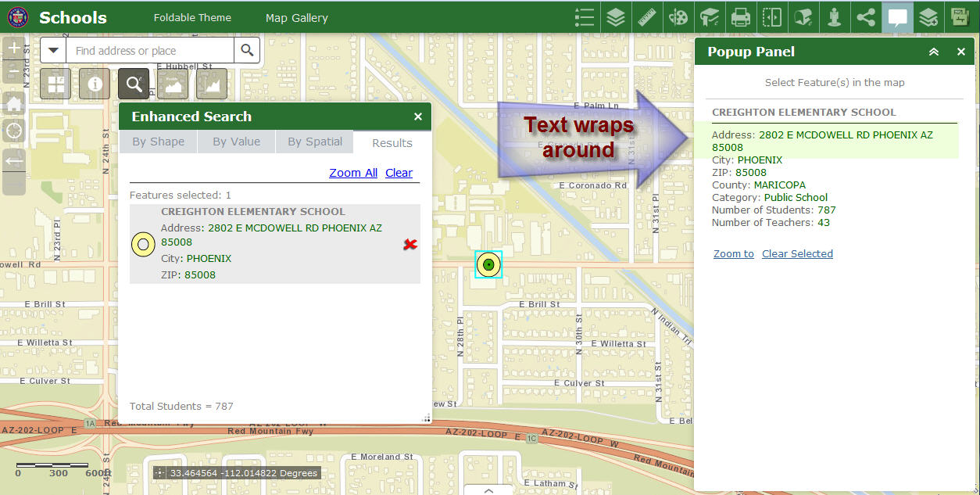
Task: Click the coordinate widget crosshair icon
Action: (x=161, y=473)
